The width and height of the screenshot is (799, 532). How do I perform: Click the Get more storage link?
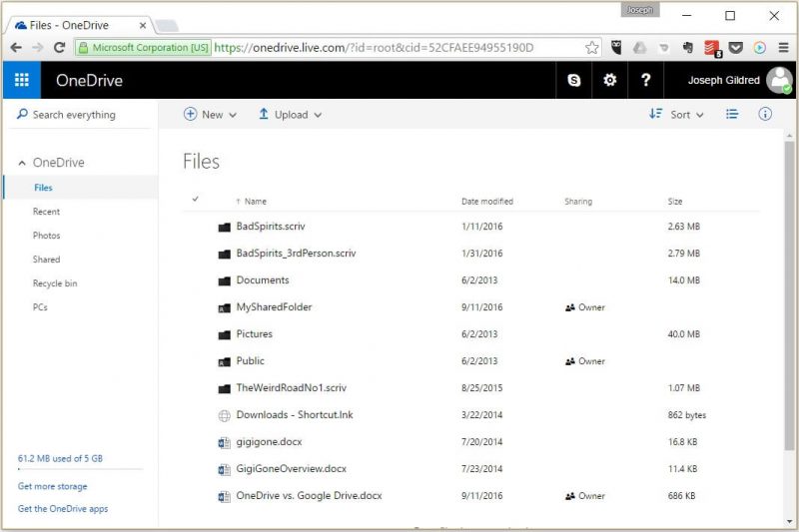(53, 486)
